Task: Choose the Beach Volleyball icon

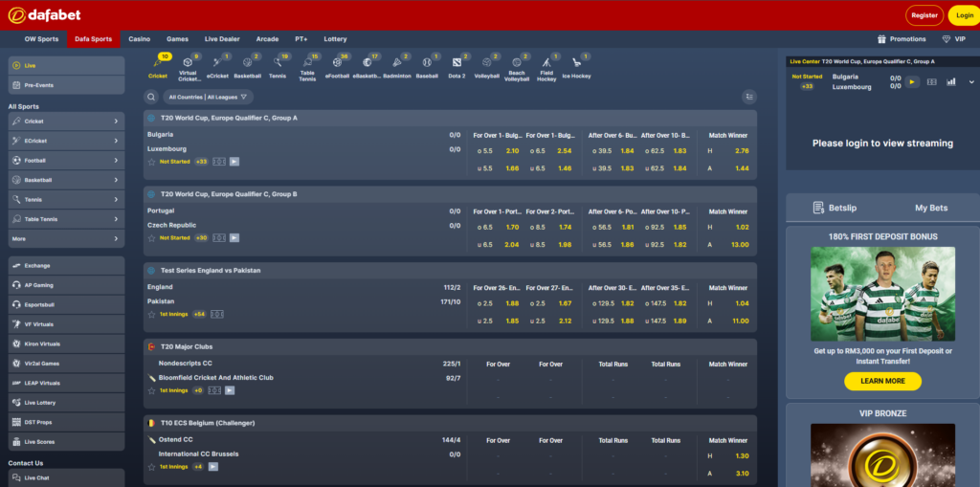Action: click(517, 68)
